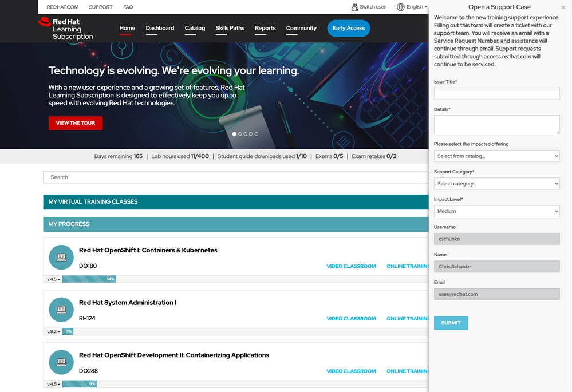Click into the Issue Title field
The image size is (572, 392).
click(496, 94)
